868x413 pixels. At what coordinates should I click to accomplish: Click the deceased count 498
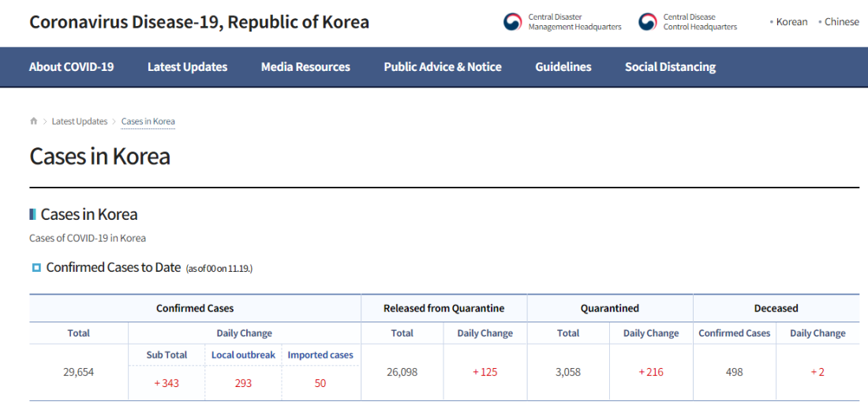(734, 372)
